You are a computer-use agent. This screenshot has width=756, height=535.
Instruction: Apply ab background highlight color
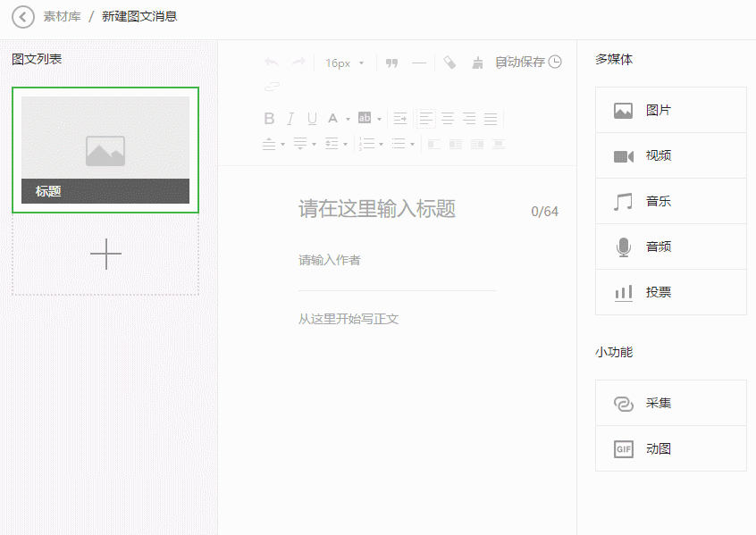click(x=365, y=118)
